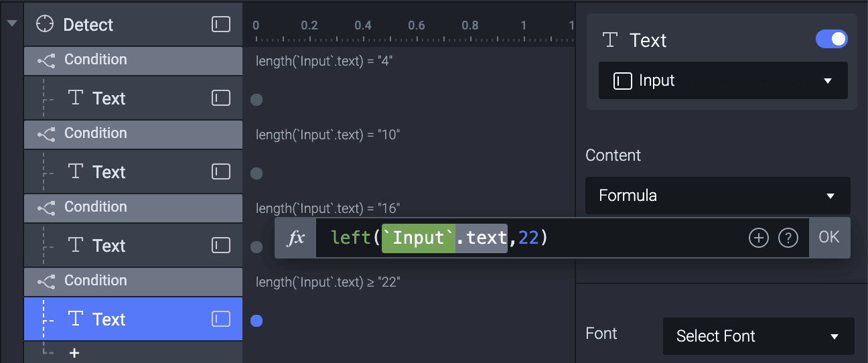Click keyframe dot of Text under "10" Condition

[256, 174]
